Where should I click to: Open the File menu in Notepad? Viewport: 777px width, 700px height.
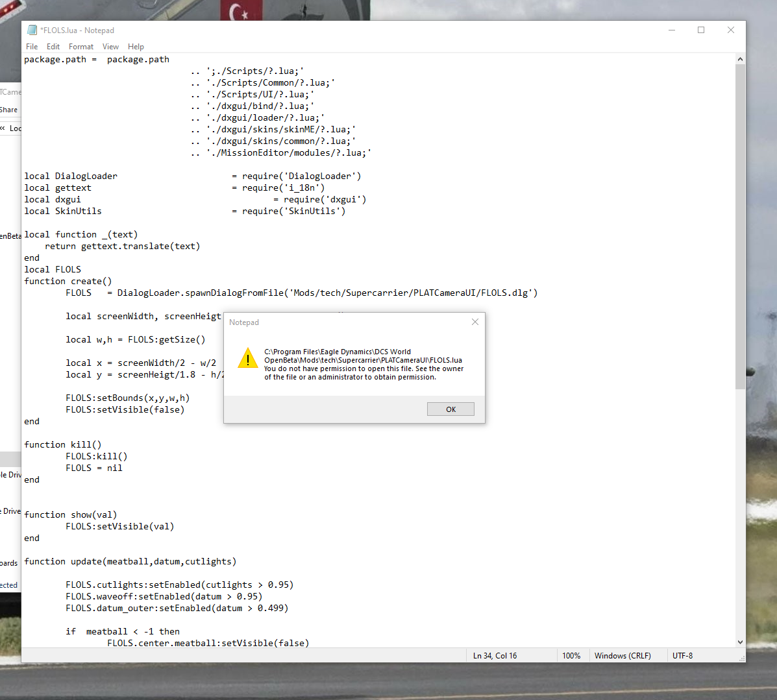32,47
